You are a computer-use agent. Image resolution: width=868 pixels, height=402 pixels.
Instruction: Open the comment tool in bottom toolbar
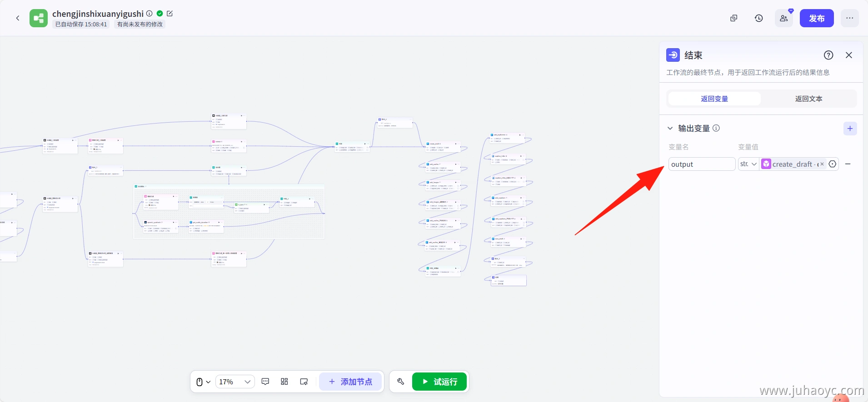(x=265, y=382)
